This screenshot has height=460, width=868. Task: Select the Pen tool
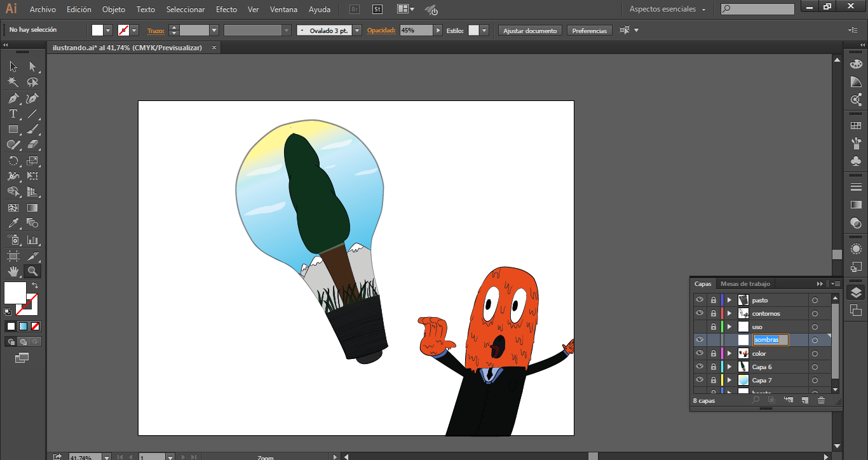click(13, 98)
